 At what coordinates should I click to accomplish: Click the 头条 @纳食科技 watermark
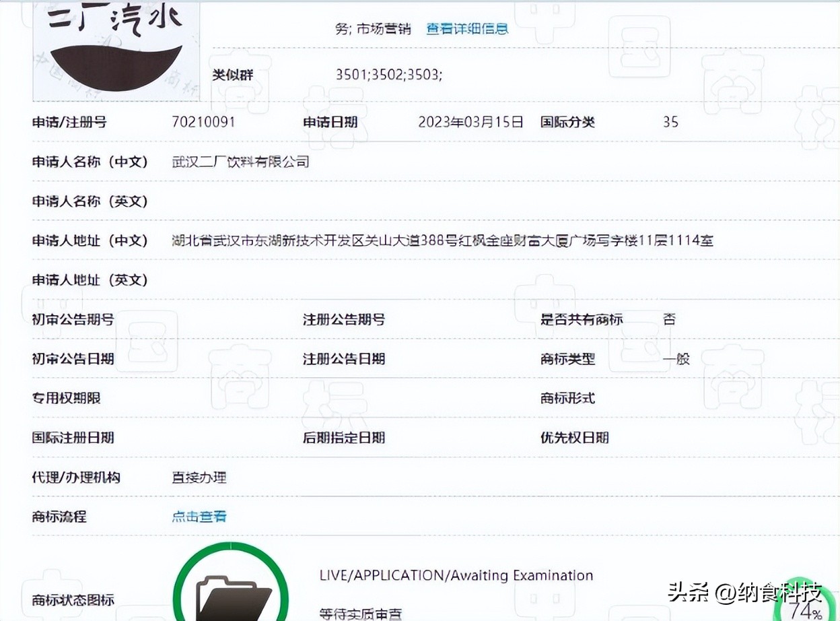coord(744,593)
